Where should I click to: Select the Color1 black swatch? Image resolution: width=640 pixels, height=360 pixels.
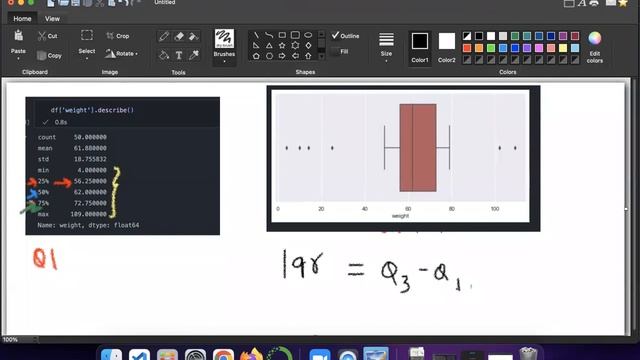[x=420, y=41]
